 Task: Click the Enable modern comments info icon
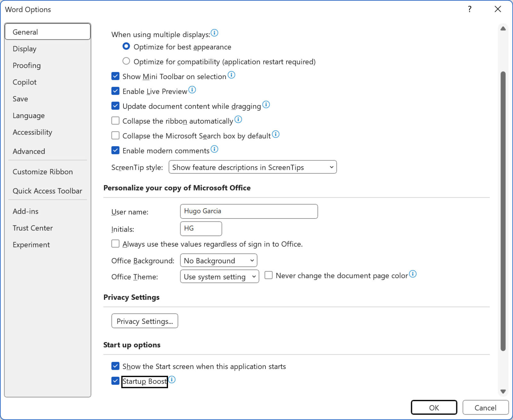(x=215, y=149)
